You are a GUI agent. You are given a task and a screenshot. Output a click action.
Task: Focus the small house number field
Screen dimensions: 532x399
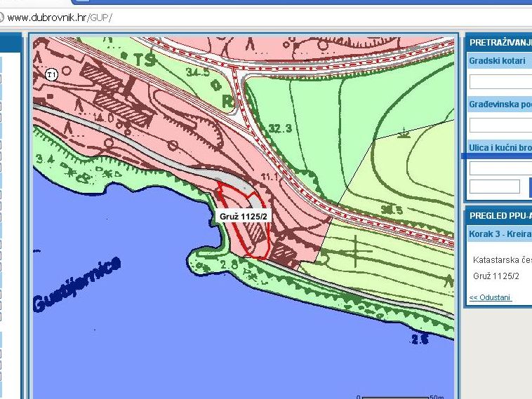point(494,187)
